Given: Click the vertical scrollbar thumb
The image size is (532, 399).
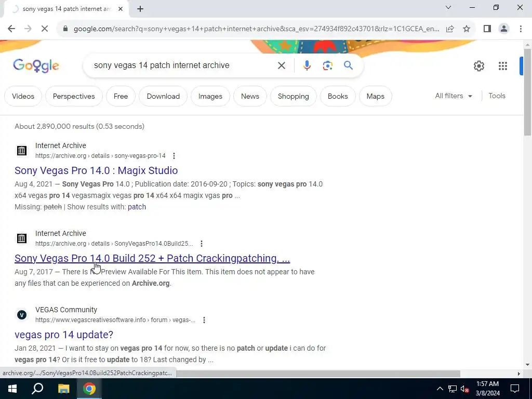Looking at the screenshot, I should 527,92.
